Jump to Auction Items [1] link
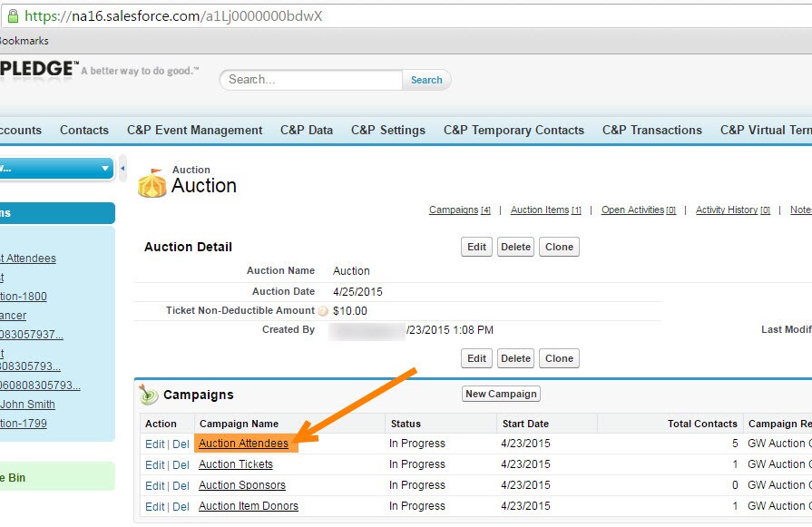 click(546, 210)
